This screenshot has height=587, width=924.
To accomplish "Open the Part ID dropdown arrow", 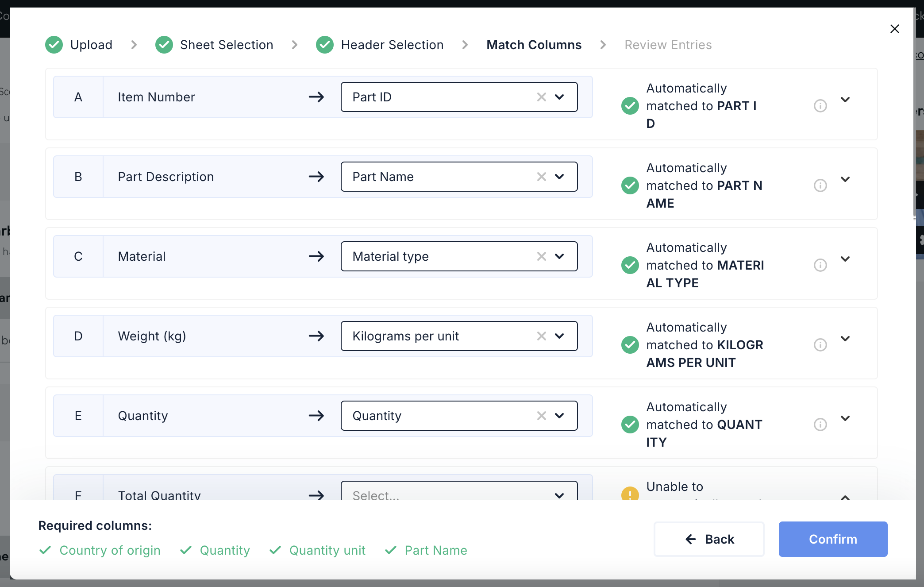I will tap(559, 97).
